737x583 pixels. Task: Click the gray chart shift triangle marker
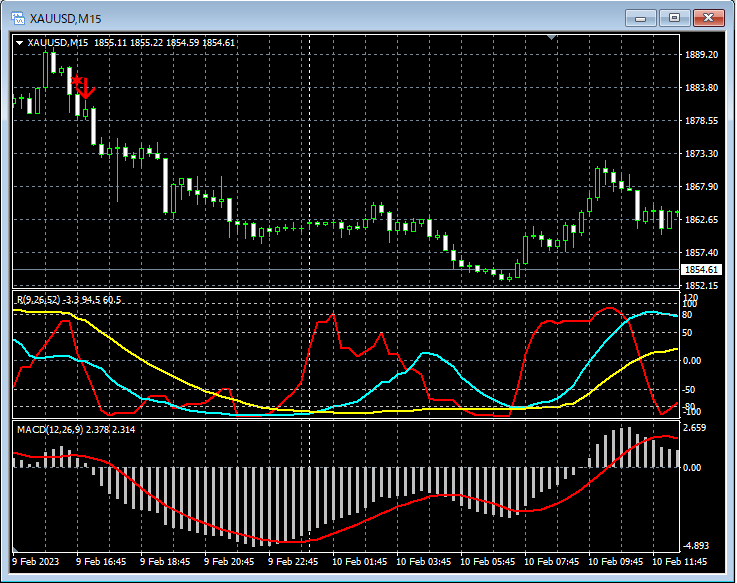(549, 37)
